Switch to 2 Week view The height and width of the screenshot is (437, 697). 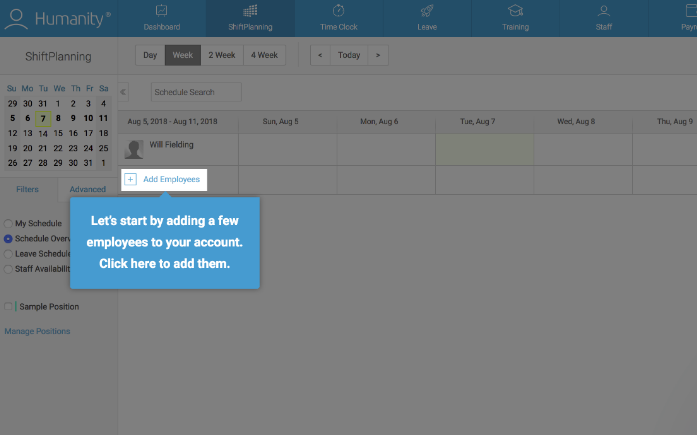[220, 55]
